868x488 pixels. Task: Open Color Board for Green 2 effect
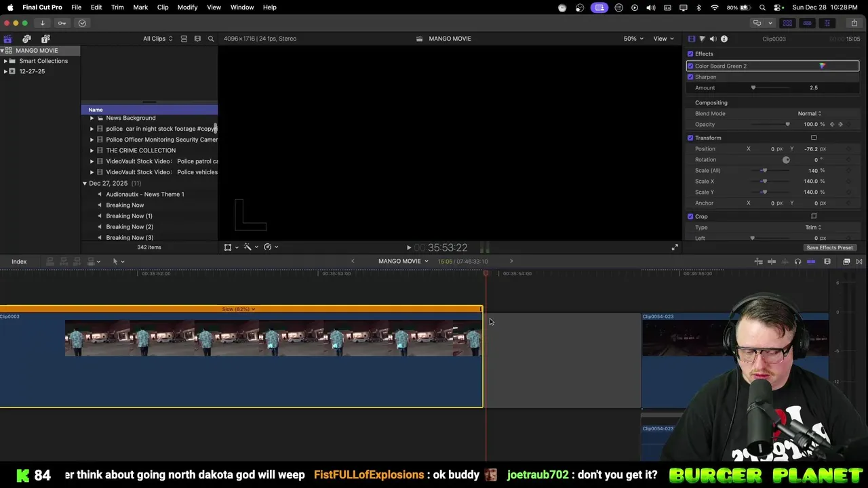(822, 66)
